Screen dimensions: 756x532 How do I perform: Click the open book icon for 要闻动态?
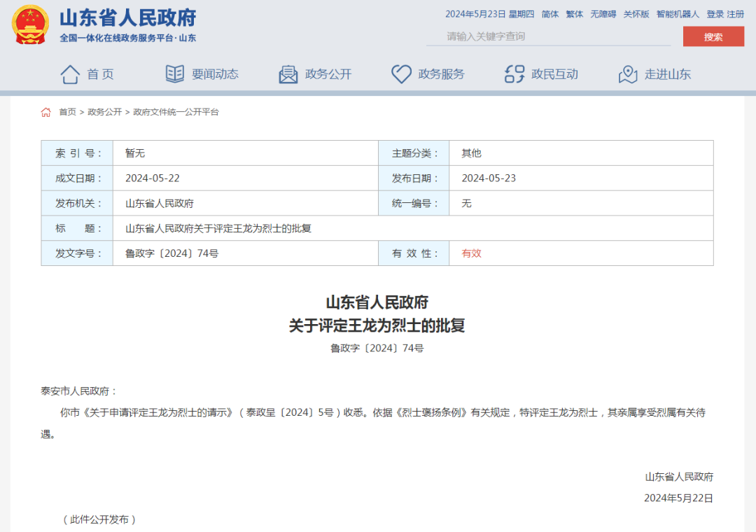(174, 73)
